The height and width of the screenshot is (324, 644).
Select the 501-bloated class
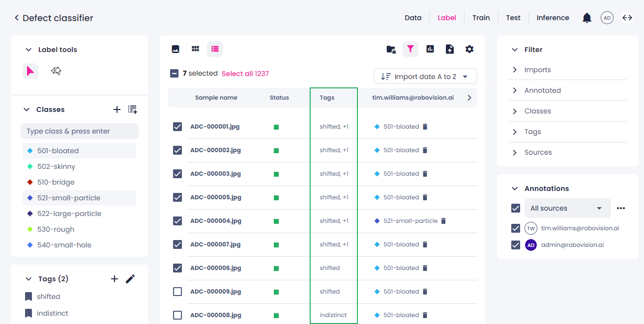click(x=79, y=151)
